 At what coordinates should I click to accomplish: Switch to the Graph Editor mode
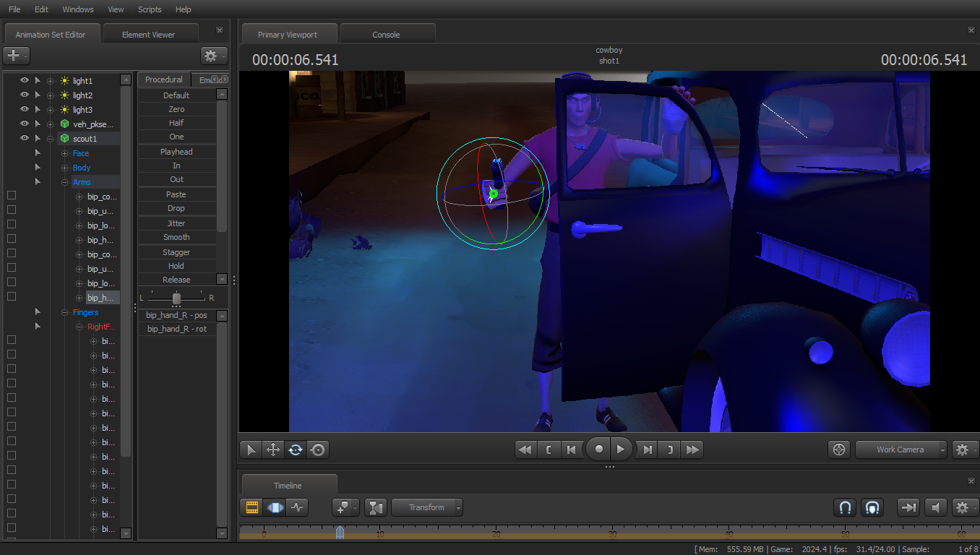coord(297,507)
